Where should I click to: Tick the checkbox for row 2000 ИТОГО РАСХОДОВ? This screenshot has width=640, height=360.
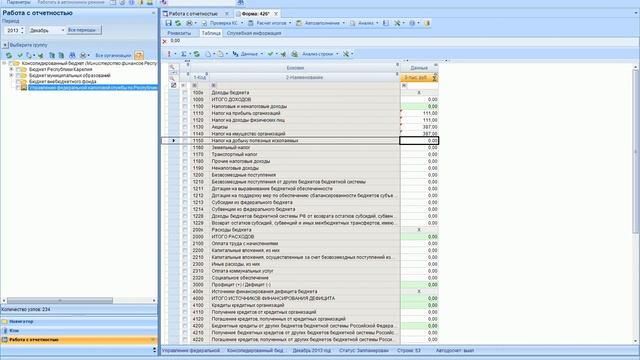[x=184, y=237]
